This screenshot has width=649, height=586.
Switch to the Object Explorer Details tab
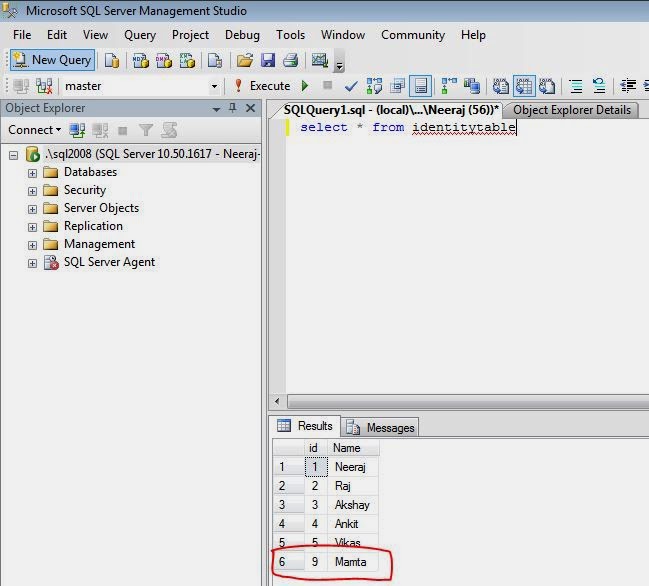pyautogui.click(x=572, y=110)
